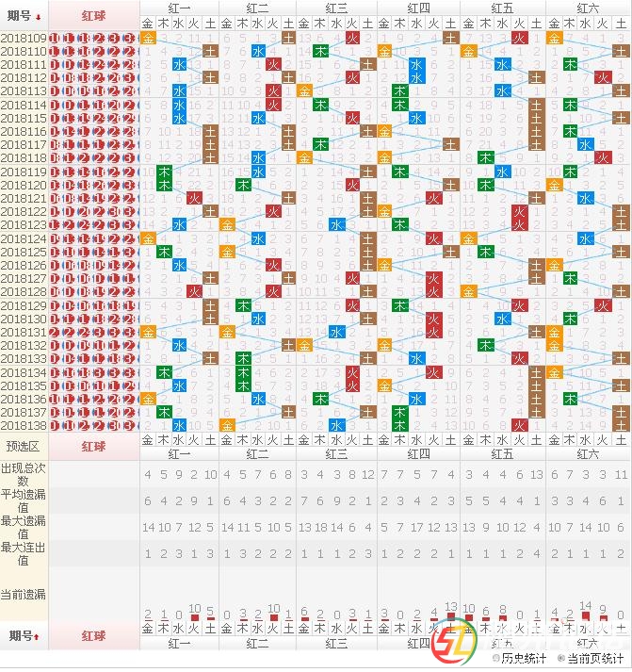Image resolution: width=632 pixels, height=672 pixels.
Task: Select the 当前页统计 radio button
Action: [561, 658]
